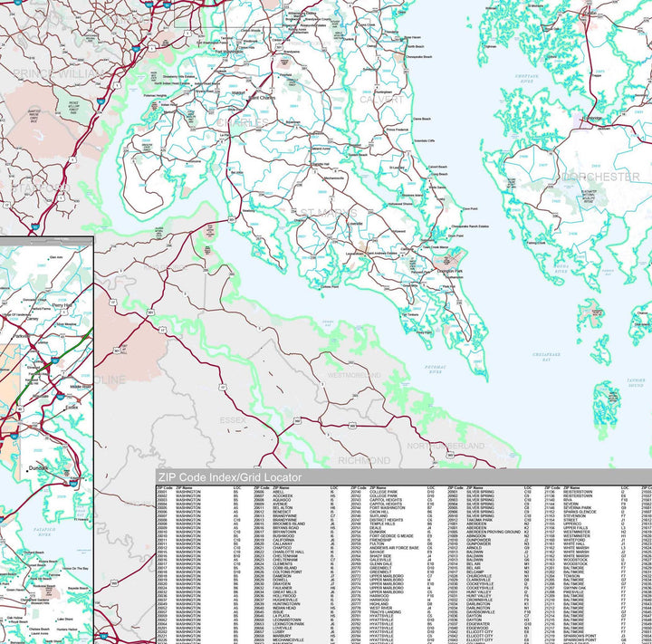
Task: Click the "DORCHESTER" county label
Action: coord(600,177)
